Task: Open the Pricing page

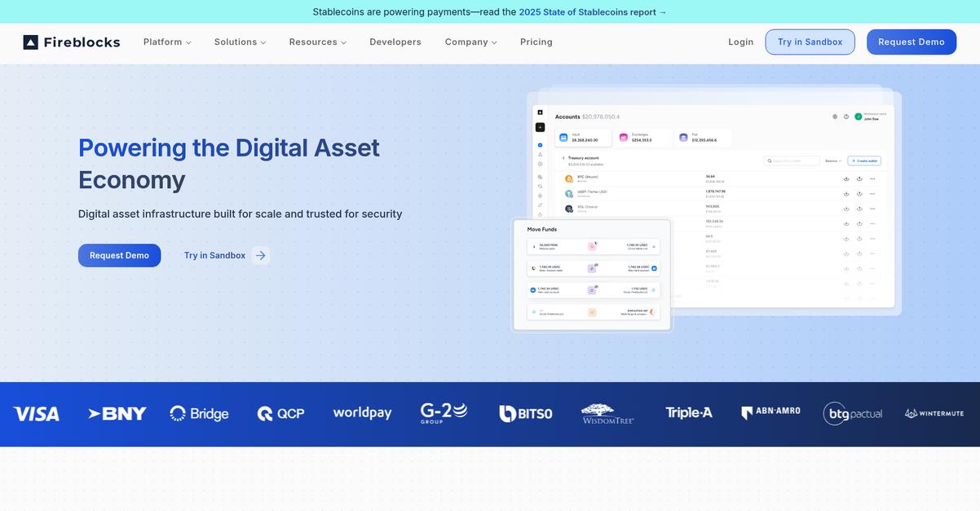Action: 536,42
